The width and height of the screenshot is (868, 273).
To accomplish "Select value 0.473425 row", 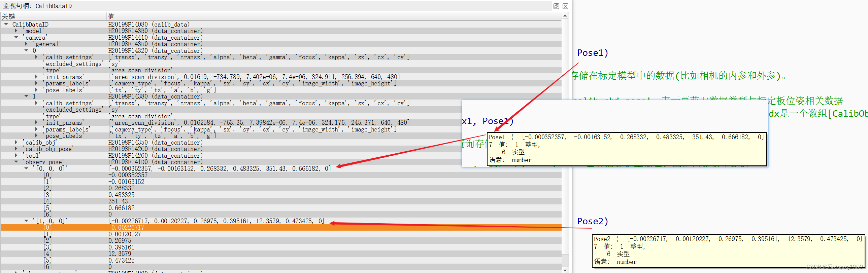I will (x=121, y=261).
